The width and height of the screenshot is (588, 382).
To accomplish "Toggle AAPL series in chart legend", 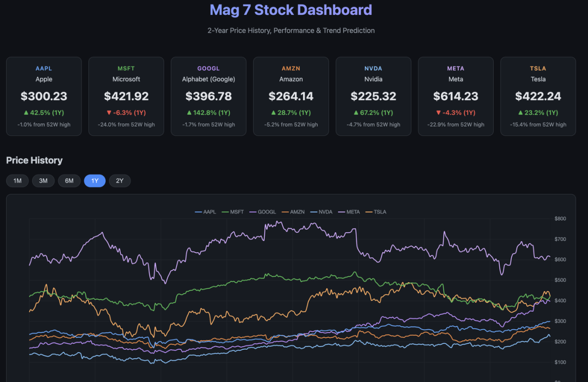I will tap(205, 212).
